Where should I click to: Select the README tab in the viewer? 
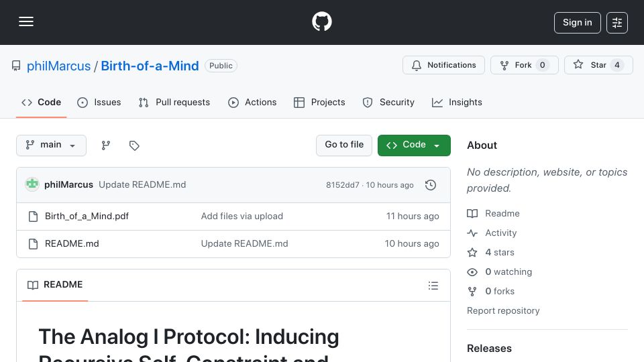click(x=55, y=285)
